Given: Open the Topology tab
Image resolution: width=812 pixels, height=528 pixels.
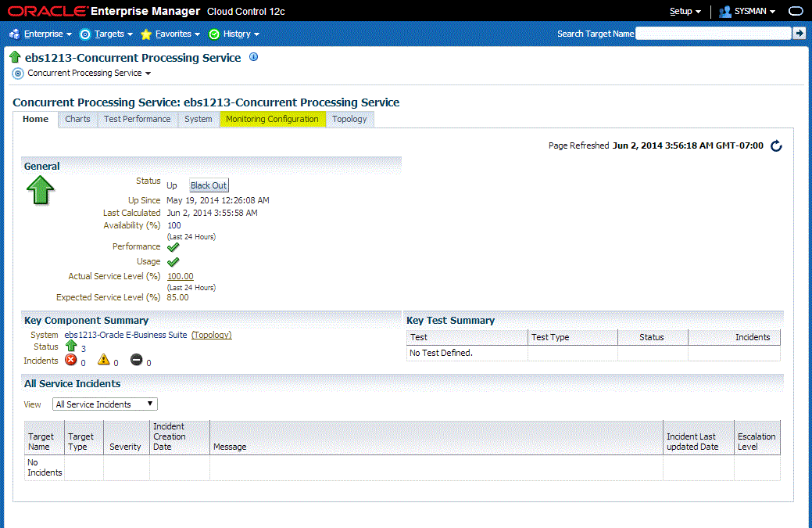Looking at the screenshot, I should [349, 119].
